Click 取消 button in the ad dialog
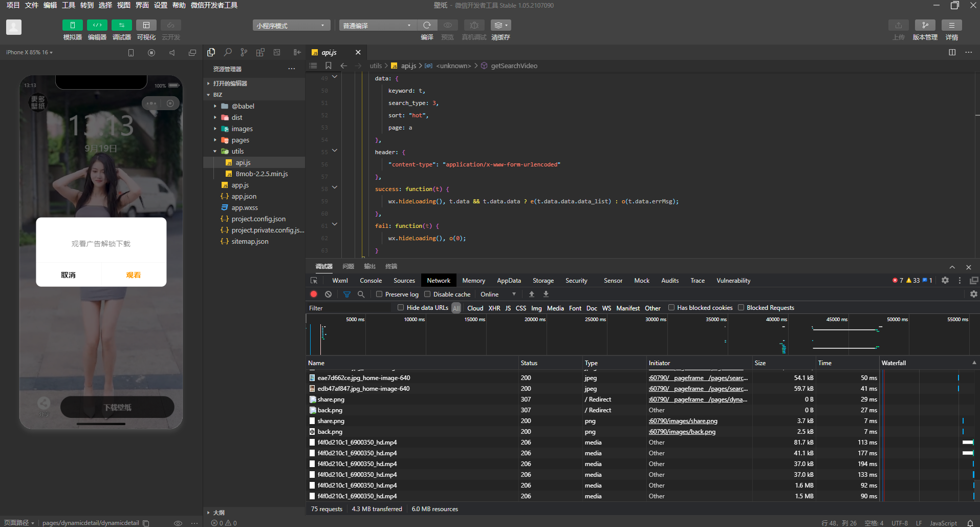This screenshot has height=527, width=980. [68, 275]
